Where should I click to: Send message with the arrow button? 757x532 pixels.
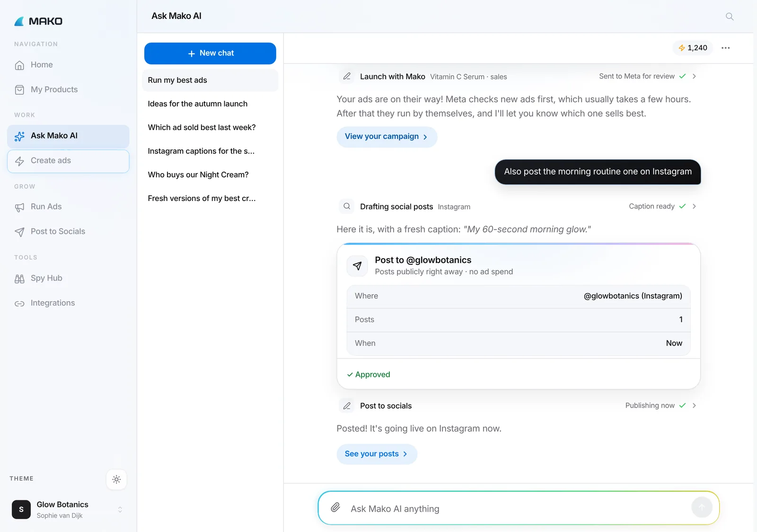tap(702, 508)
